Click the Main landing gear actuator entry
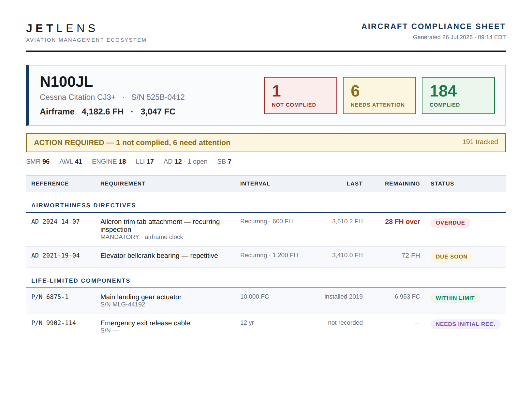This screenshot has width=532, height=399. click(x=141, y=297)
